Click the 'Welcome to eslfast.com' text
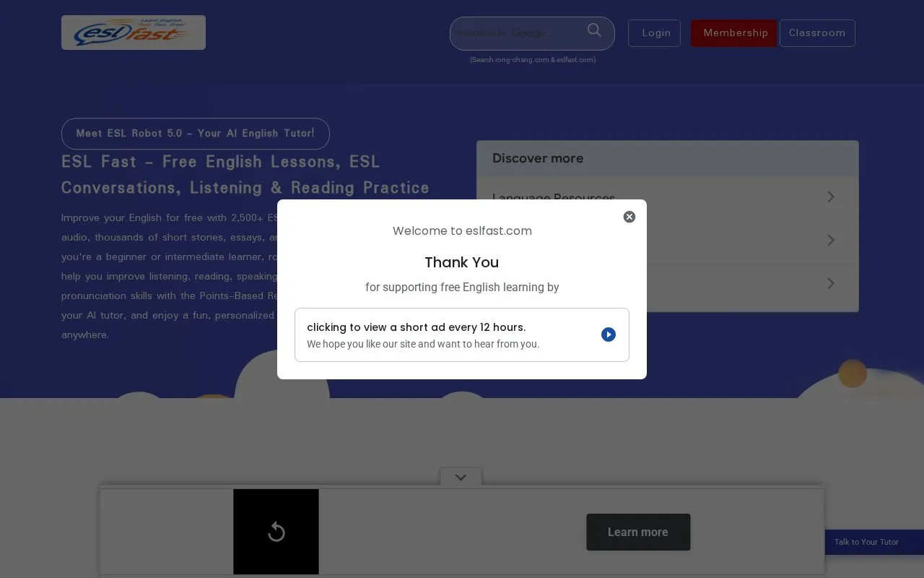924x578 pixels. point(462,231)
